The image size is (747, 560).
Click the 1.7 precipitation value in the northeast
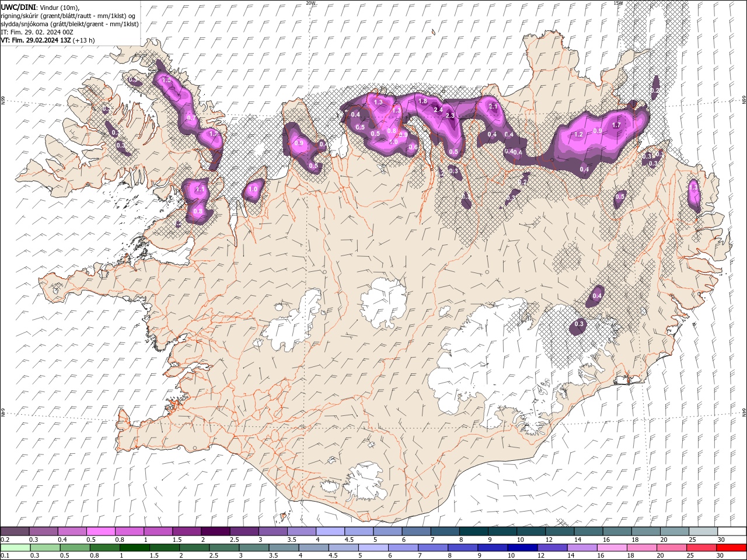616,125
